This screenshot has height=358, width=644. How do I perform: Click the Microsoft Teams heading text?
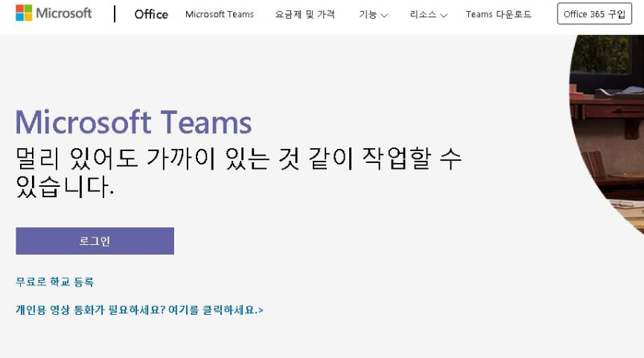(x=133, y=122)
